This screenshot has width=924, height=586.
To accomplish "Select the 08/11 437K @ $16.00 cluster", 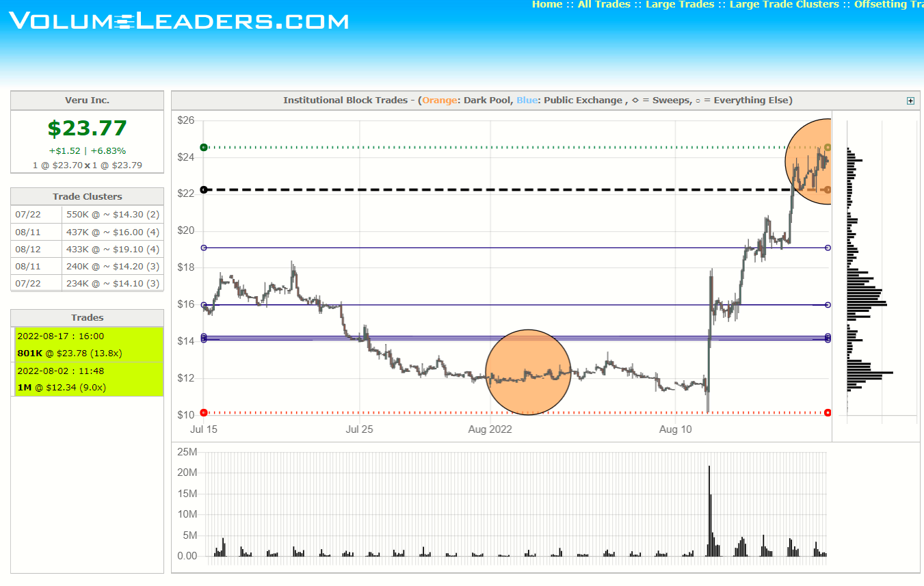I will (87, 232).
